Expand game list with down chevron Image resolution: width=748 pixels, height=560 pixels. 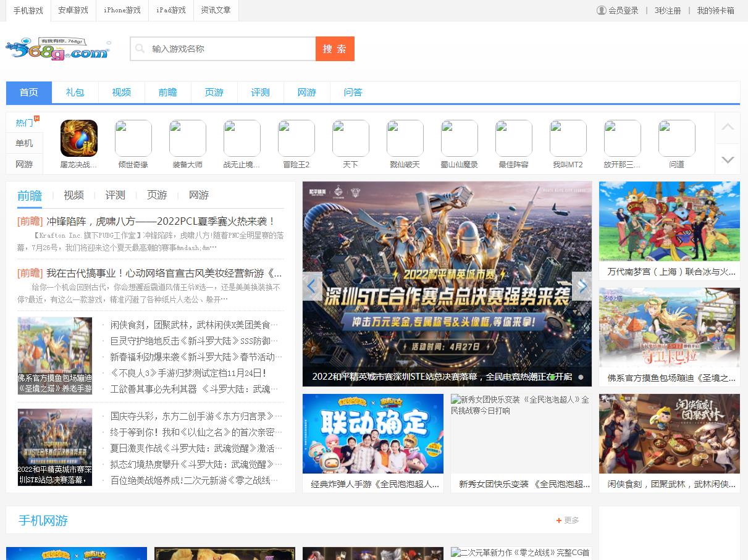click(728, 159)
